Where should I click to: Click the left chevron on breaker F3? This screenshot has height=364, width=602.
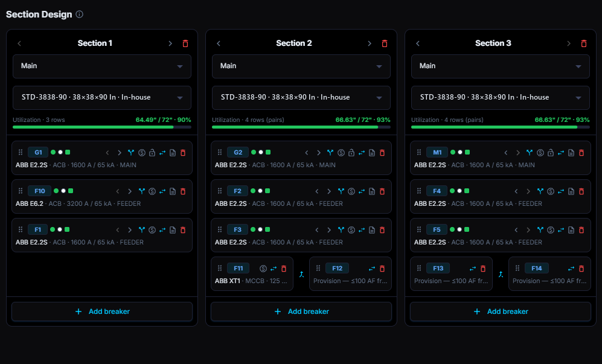(317, 230)
